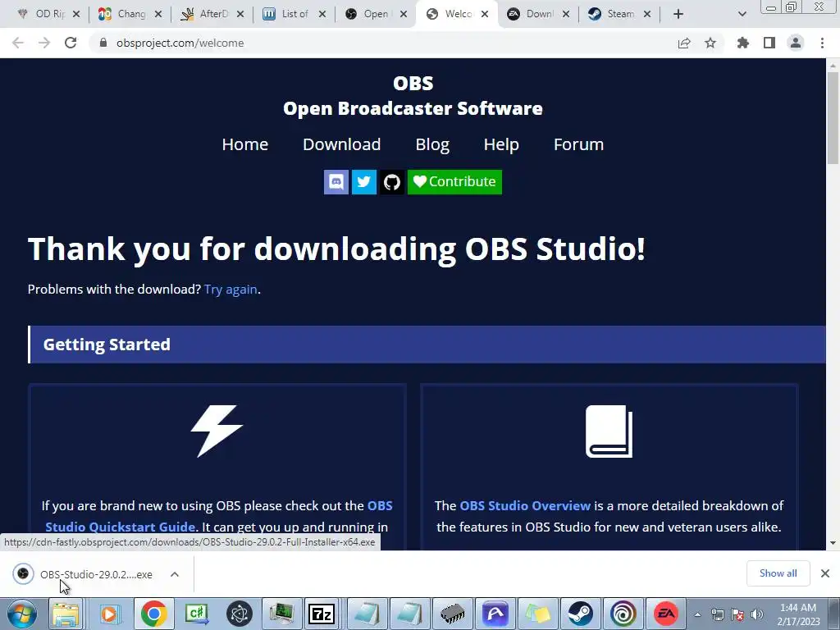Image resolution: width=840 pixels, height=630 pixels.
Task: Show hidden system tray icons
Action: point(697,614)
